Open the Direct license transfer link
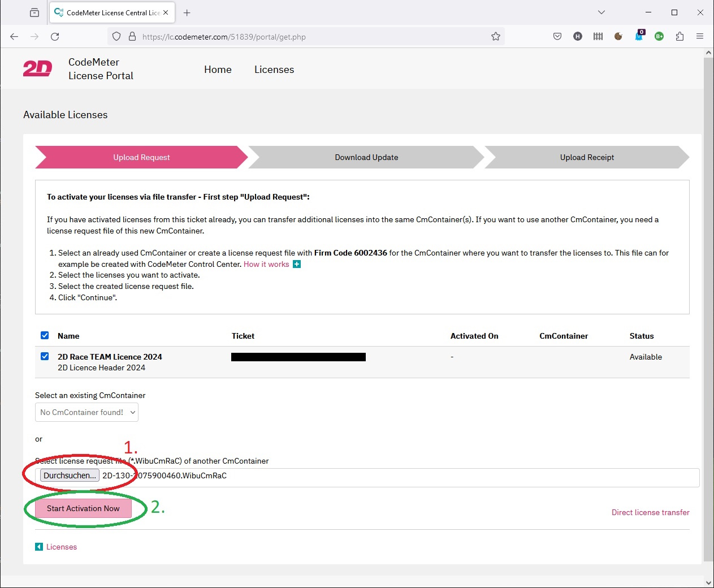The image size is (714, 588). tap(650, 512)
